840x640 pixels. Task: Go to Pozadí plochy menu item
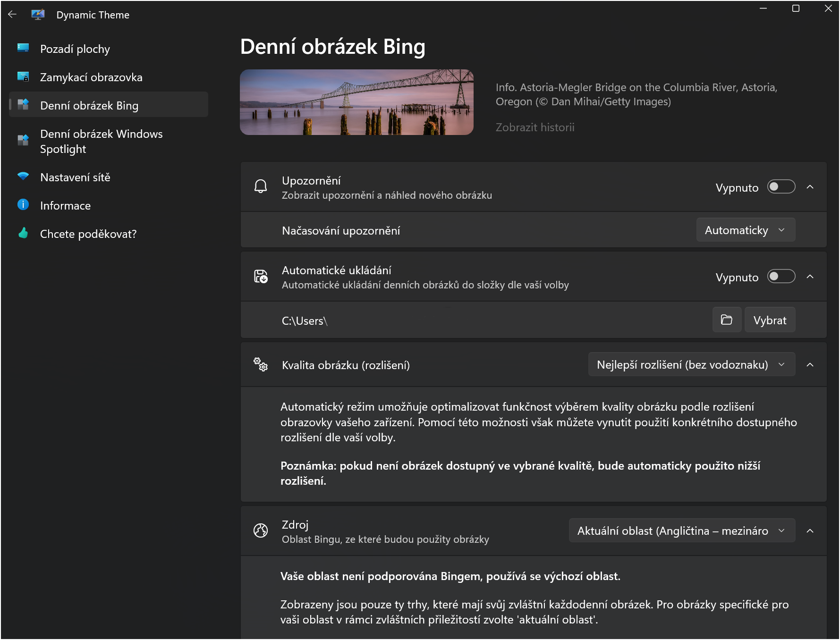point(75,49)
